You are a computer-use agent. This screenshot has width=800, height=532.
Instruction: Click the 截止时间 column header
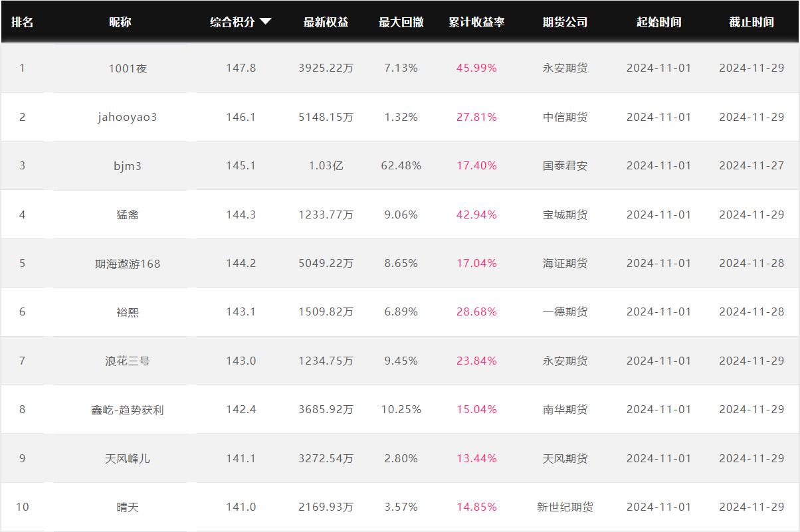pyautogui.click(x=751, y=22)
